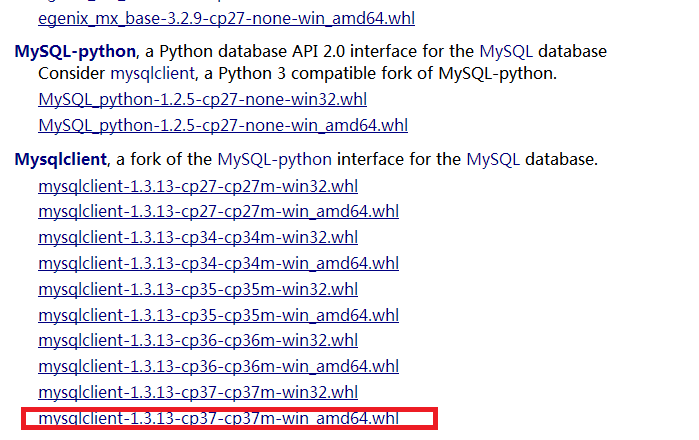Viewport: 699px width, 440px height.
Task: Click the bold Mysqlclient package heading
Action: click(x=62, y=159)
